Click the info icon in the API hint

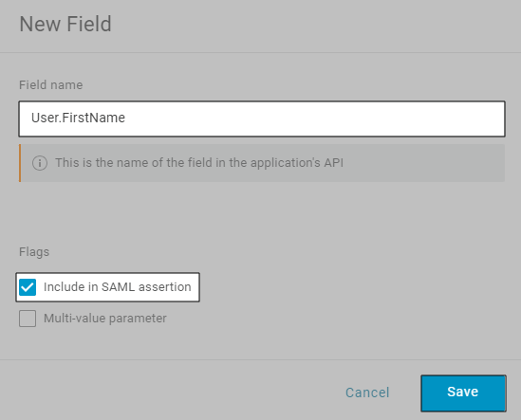click(40, 163)
